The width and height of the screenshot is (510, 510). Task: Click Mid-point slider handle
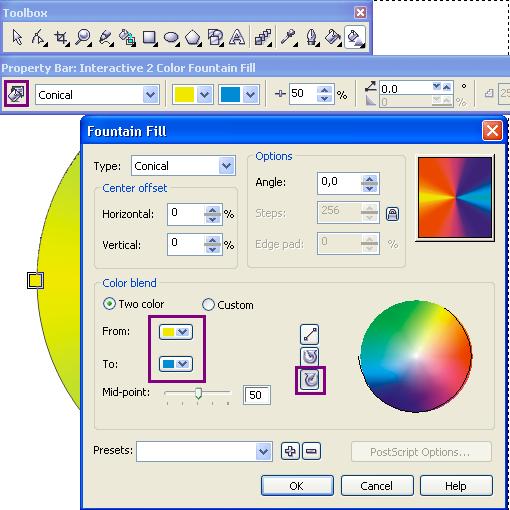[x=198, y=393]
